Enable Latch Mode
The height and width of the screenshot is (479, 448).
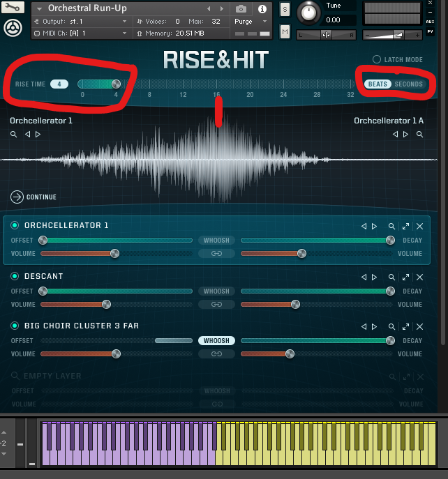pyautogui.click(x=377, y=59)
